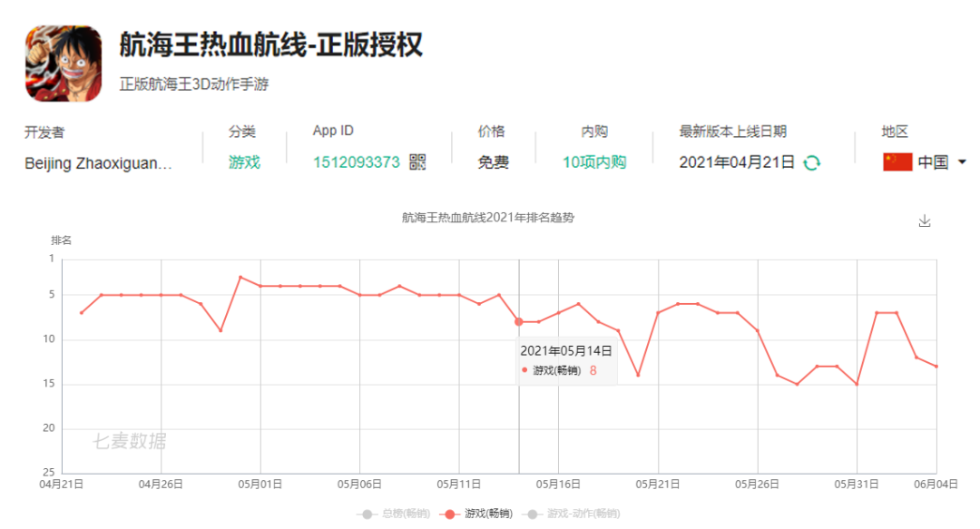The image size is (980, 529).
Task: Click the 05月31日 axis label
Action: pos(857,485)
